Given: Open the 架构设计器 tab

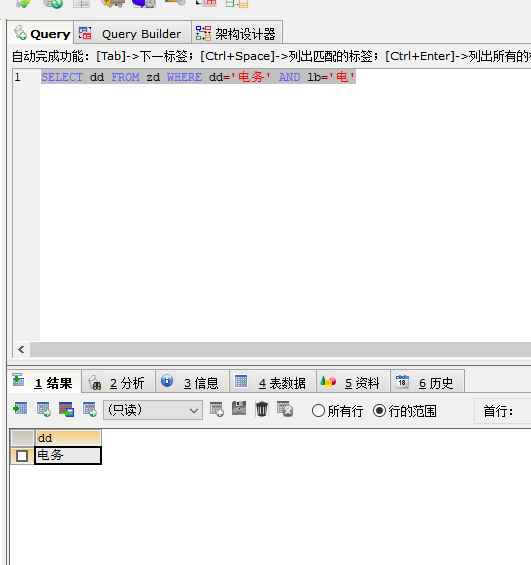Looking at the screenshot, I should point(236,34).
